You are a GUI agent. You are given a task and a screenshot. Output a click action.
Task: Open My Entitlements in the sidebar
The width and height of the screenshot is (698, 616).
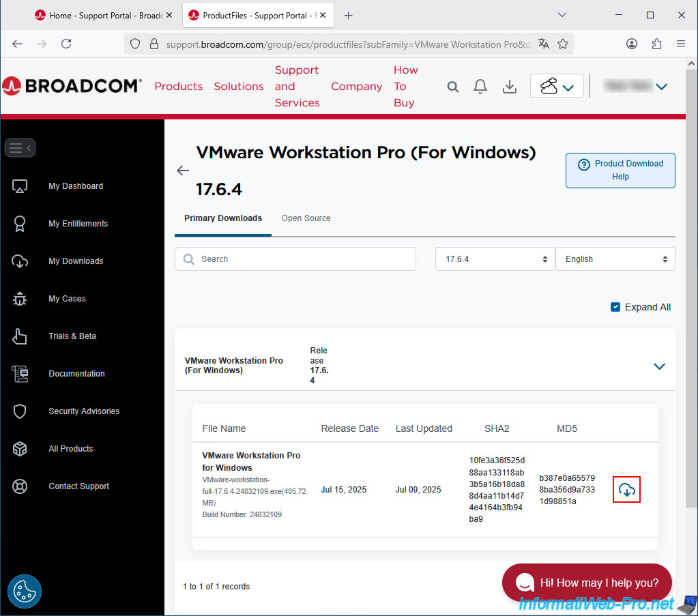point(78,224)
